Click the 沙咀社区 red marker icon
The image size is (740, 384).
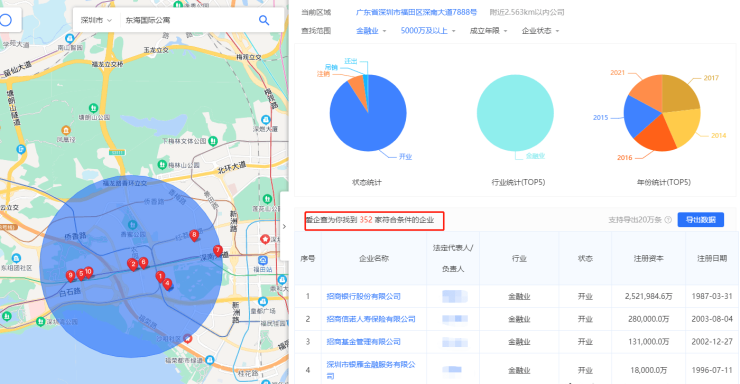tap(188, 338)
